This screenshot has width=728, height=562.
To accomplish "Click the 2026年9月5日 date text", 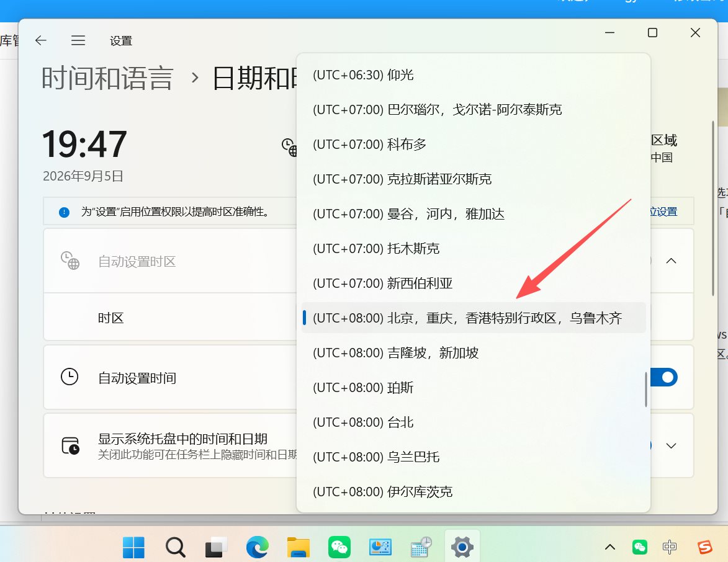I will coord(83,176).
